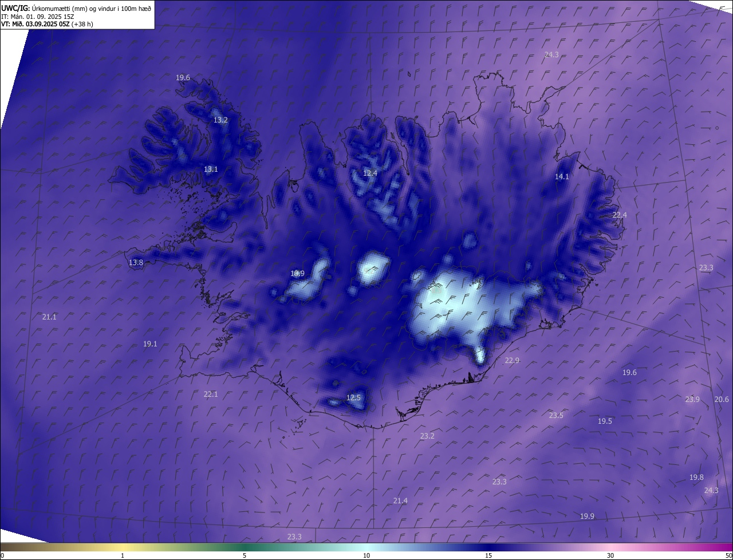Viewport: 733px width, 560px height.
Task: Select the 15 tick label on color scale
Action: click(x=488, y=555)
